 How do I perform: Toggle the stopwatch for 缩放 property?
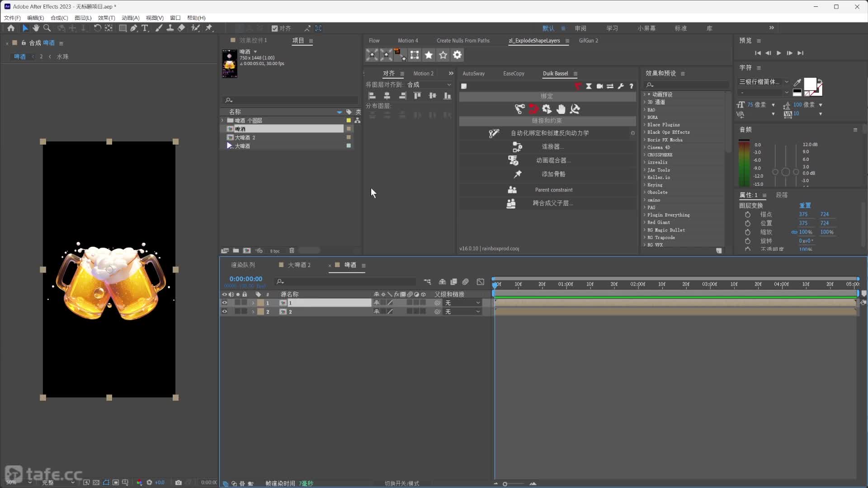pos(748,232)
